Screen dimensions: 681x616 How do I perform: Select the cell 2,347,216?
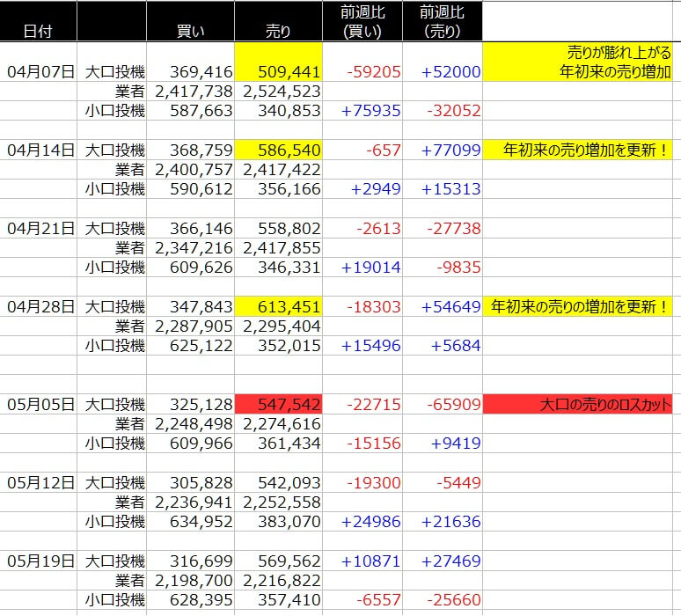(x=191, y=247)
